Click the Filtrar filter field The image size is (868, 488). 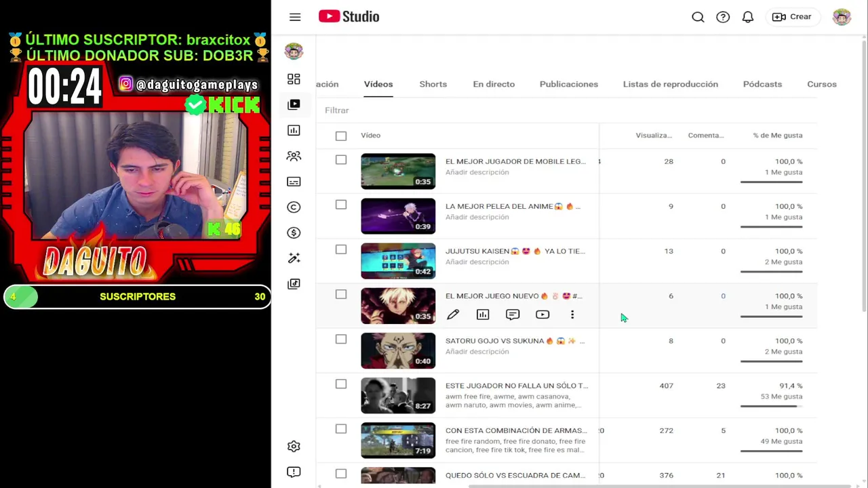click(x=566, y=110)
